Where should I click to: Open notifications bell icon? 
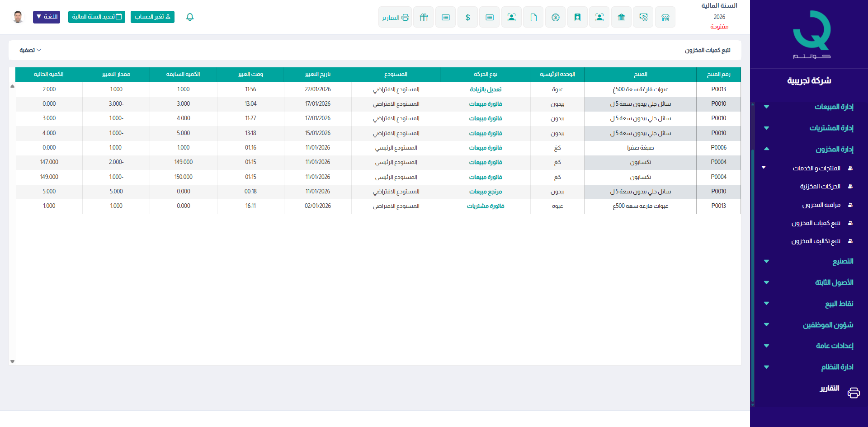point(190,17)
